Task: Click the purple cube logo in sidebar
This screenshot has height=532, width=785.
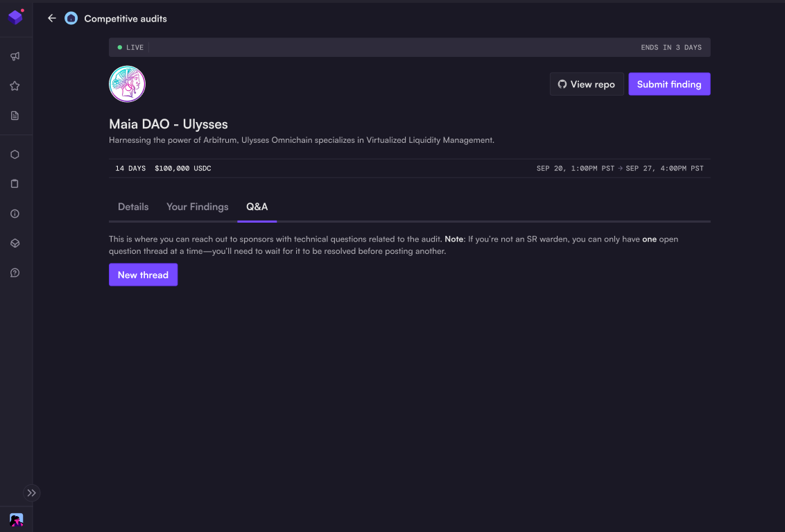Action: pyautogui.click(x=15, y=17)
